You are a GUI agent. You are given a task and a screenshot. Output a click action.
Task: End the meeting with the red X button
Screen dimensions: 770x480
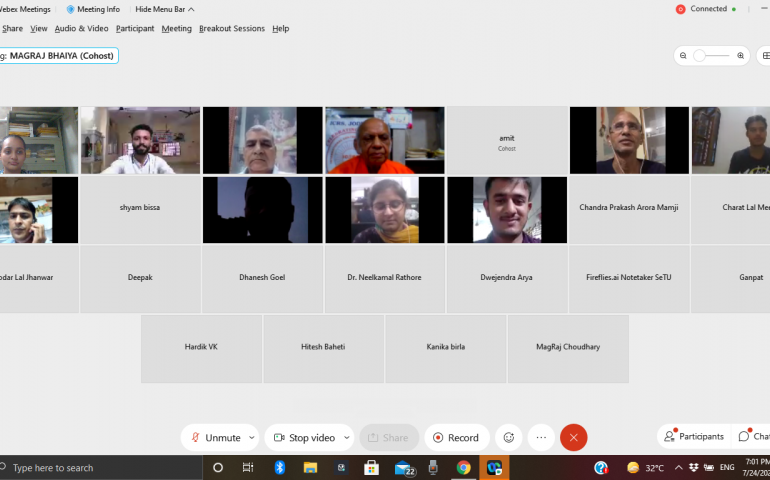(574, 437)
